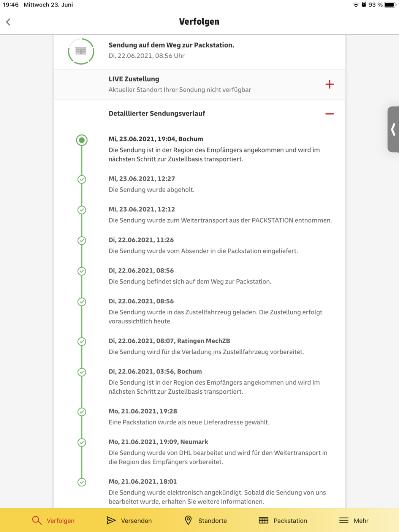The image size is (399, 532).
Task: Tap the checkmark for 12:27 abgeholt entry
Action: click(82, 179)
